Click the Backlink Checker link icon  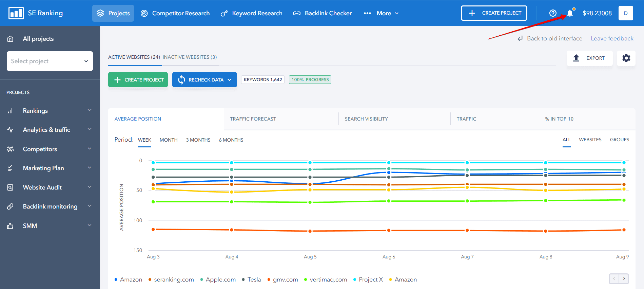[x=297, y=13]
